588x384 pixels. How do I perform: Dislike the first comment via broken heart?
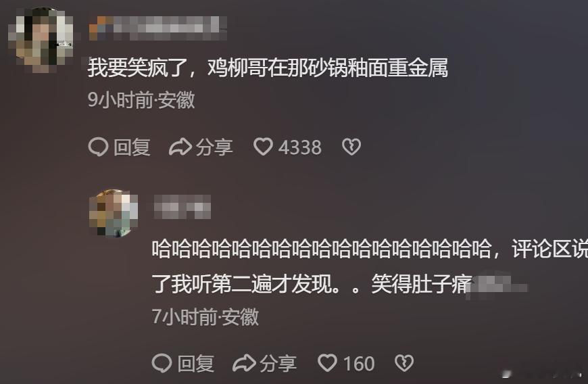click(x=351, y=147)
